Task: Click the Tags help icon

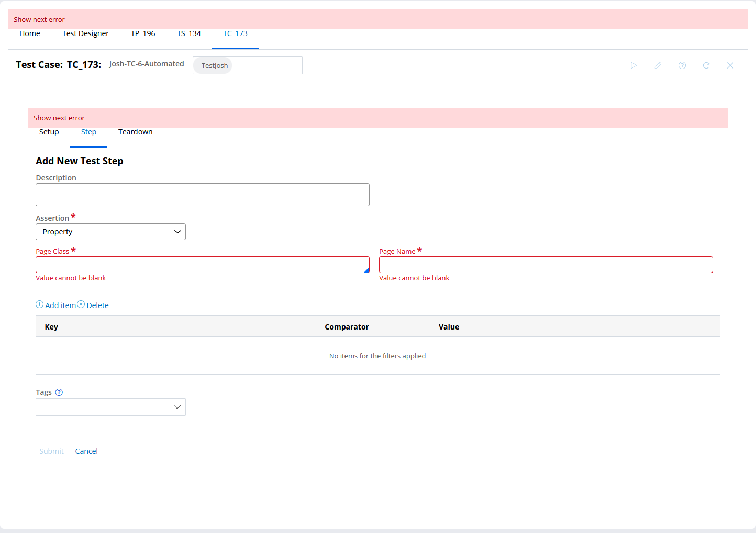Action: [x=59, y=392]
